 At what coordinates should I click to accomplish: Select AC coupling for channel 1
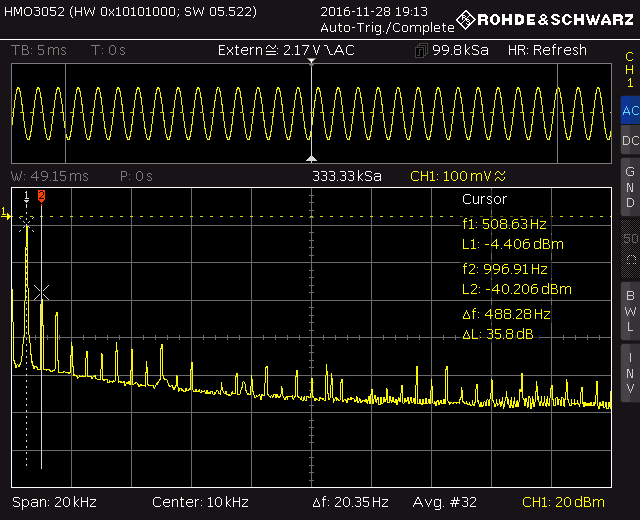tap(629, 111)
